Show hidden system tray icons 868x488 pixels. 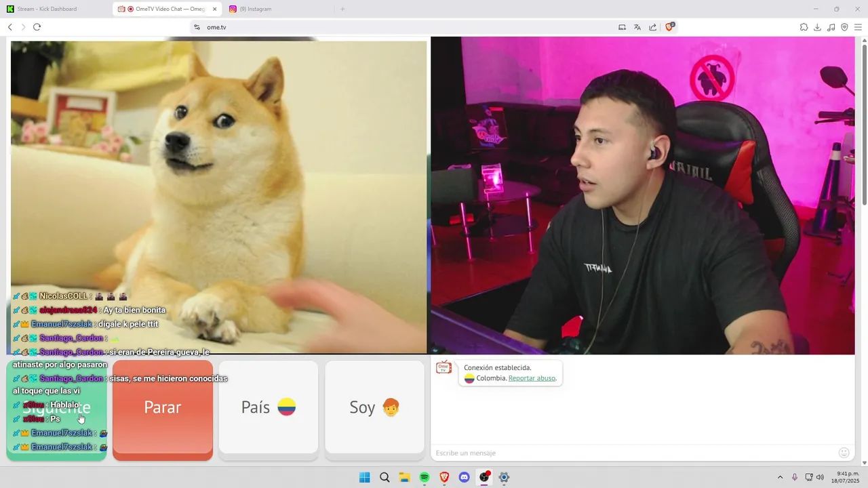coord(780,477)
